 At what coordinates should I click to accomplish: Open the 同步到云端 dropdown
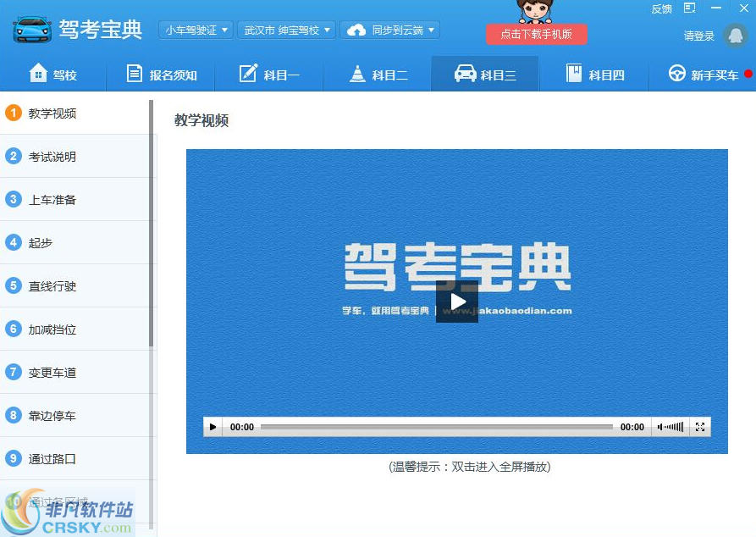[x=390, y=30]
